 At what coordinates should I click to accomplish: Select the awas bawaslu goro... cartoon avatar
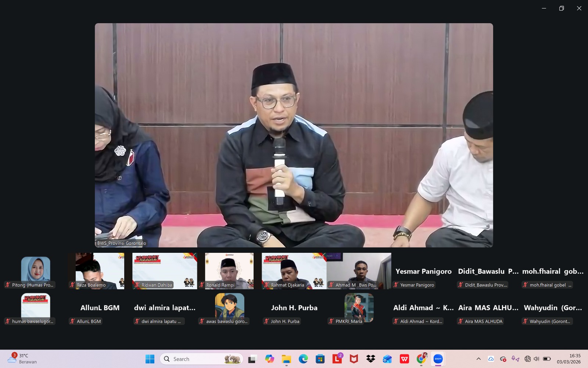click(230, 305)
